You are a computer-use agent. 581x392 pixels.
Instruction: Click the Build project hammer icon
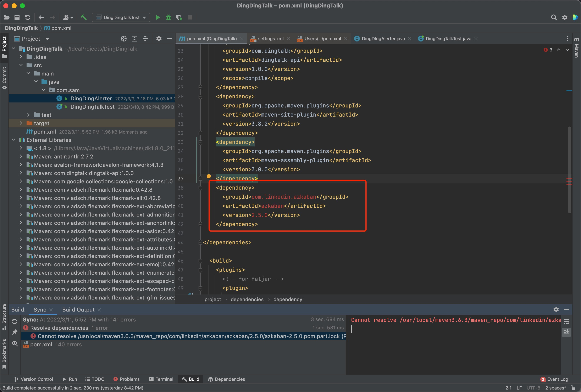tap(83, 17)
